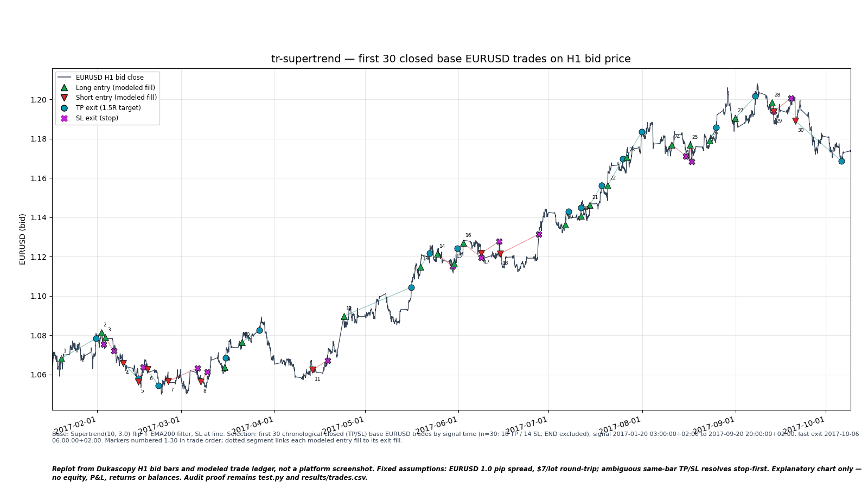
Task: Click the 'Short entry (modeled fill)' legend label
Action: (x=117, y=98)
